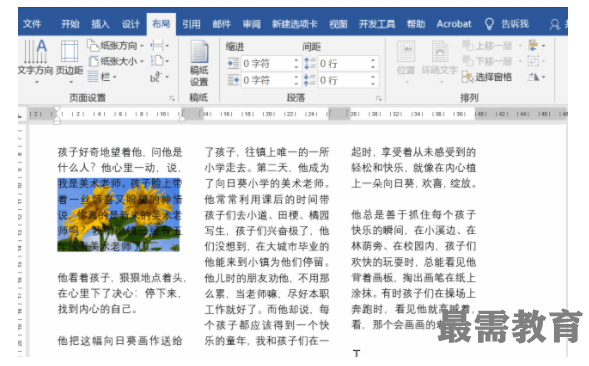Click text line '上一朵向日葵，欢喜，绽放。'
The width and height of the screenshot is (589, 366).
coord(414,183)
